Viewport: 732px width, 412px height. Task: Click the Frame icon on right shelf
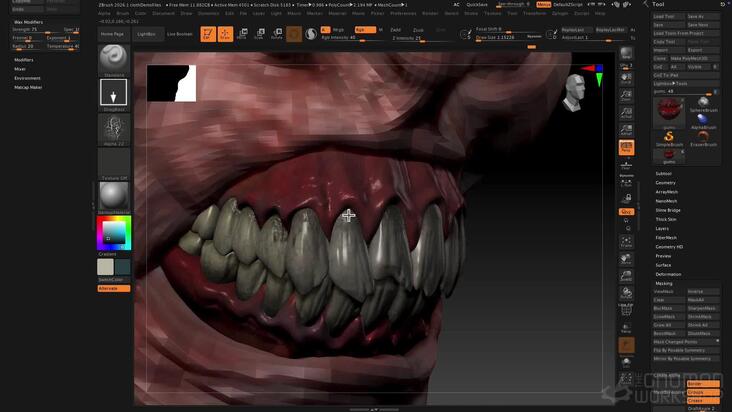(626, 242)
